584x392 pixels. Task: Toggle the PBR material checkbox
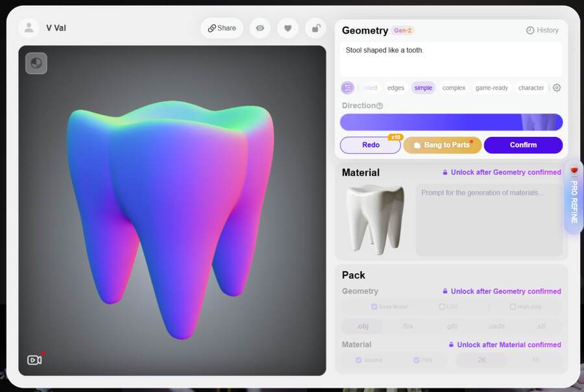tap(417, 360)
